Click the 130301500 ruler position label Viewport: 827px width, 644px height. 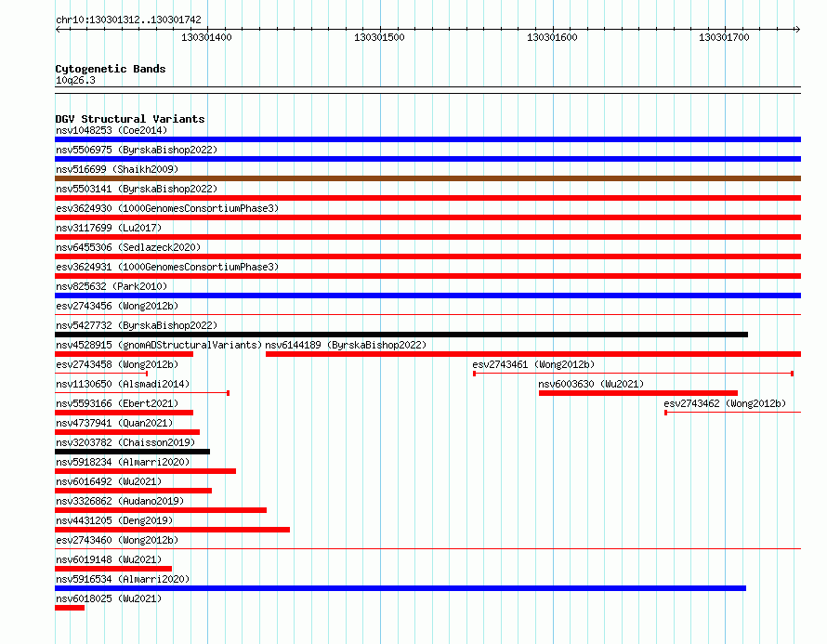click(x=379, y=37)
